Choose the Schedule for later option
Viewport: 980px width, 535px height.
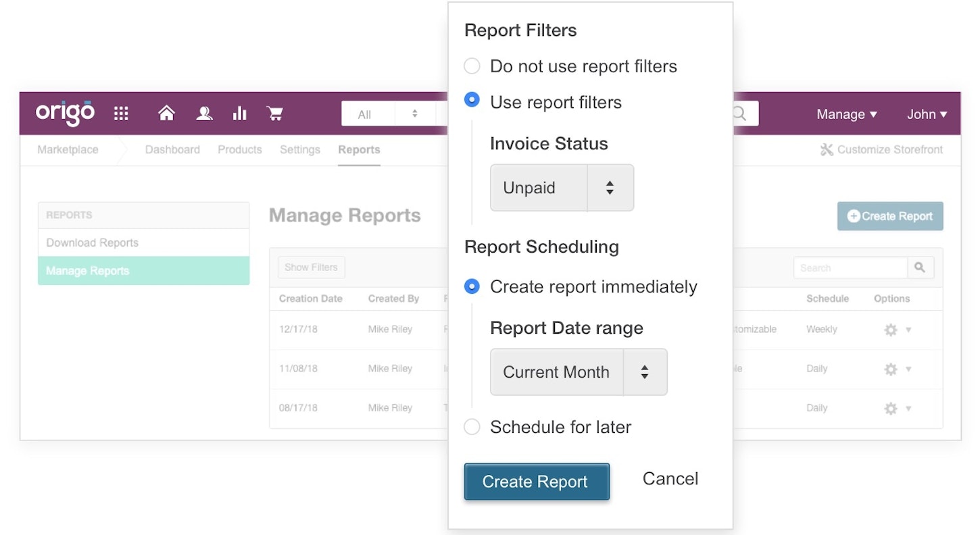tap(472, 427)
